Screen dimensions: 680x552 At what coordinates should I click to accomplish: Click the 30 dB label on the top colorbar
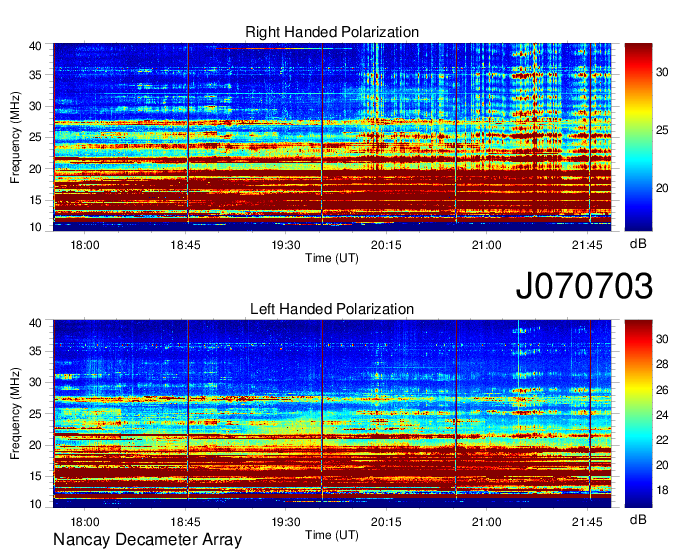coord(662,72)
